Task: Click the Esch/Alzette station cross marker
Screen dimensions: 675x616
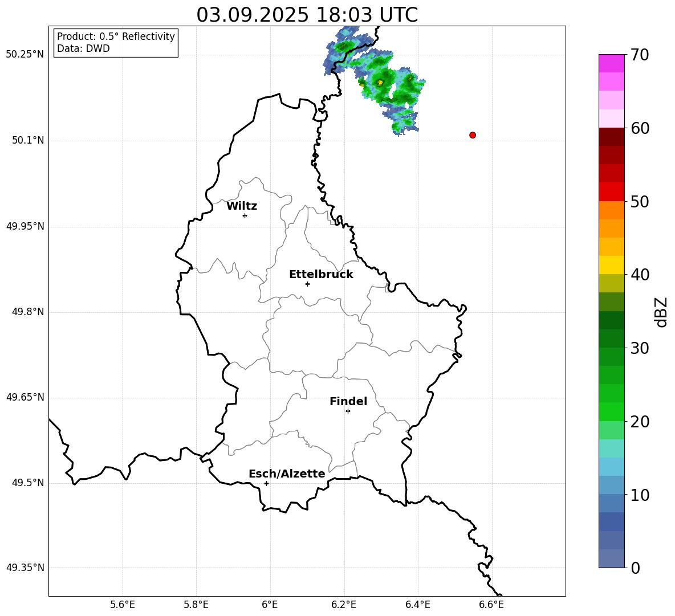Action: [x=266, y=483]
